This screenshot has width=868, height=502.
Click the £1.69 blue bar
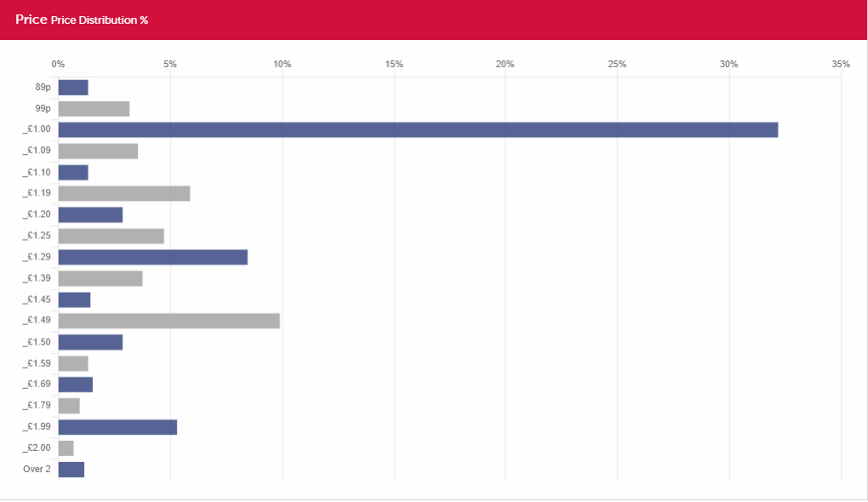tap(75, 384)
